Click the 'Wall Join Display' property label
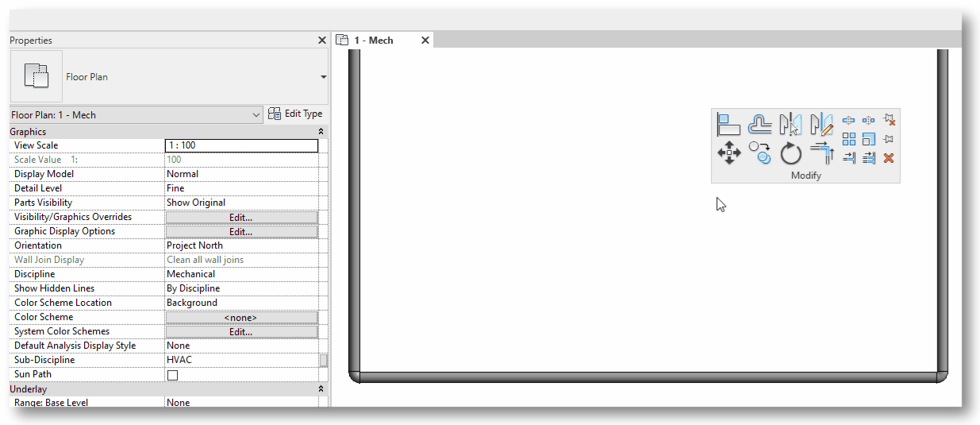This screenshot has height=425, width=980. [x=49, y=260]
